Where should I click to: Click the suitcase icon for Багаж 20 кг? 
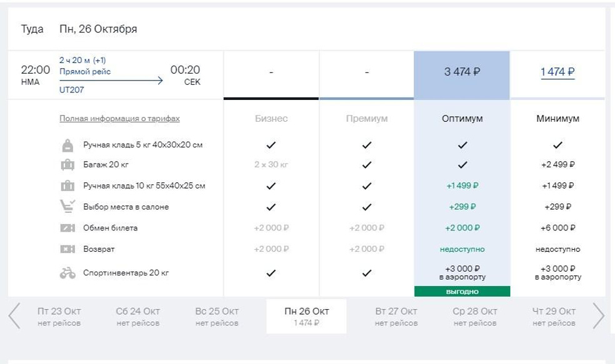(67, 165)
